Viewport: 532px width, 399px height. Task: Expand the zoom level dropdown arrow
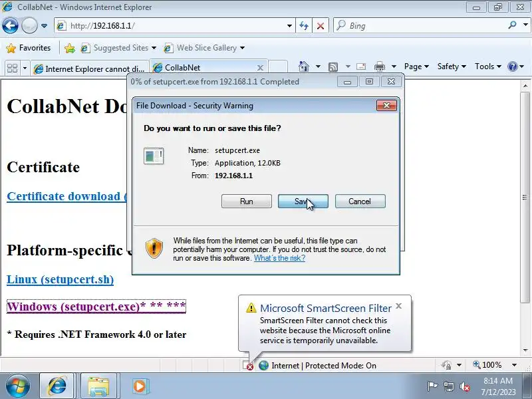point(514,365)
